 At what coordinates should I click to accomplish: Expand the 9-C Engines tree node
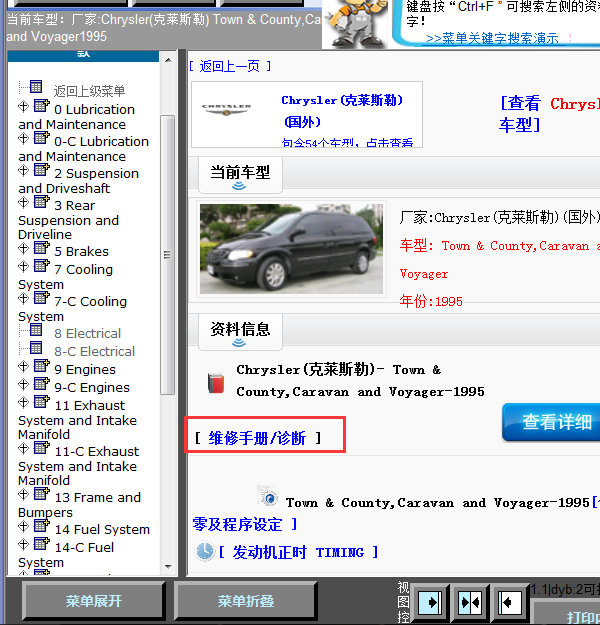(23, 384)
